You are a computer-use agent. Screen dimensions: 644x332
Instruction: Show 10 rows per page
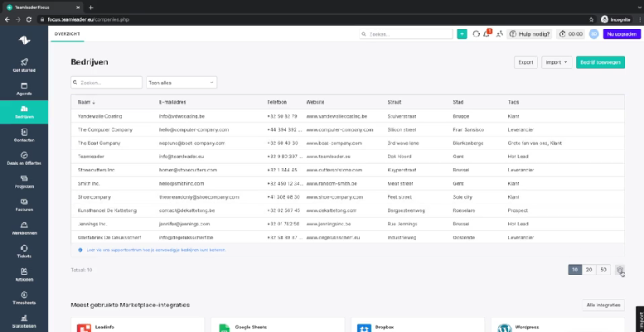[575, 270]
